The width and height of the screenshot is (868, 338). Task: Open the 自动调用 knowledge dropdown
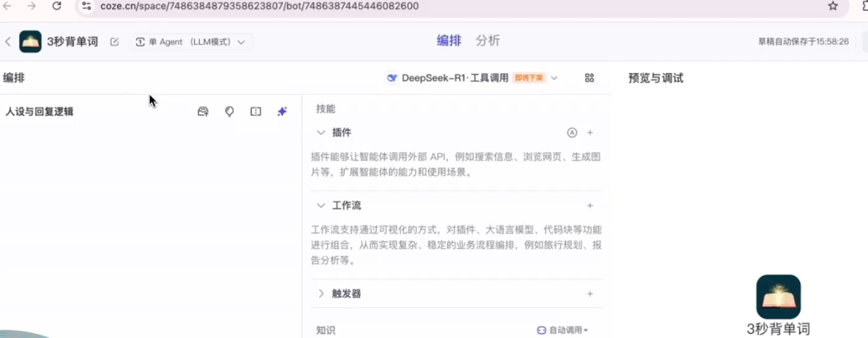click(x=562, y=330)
